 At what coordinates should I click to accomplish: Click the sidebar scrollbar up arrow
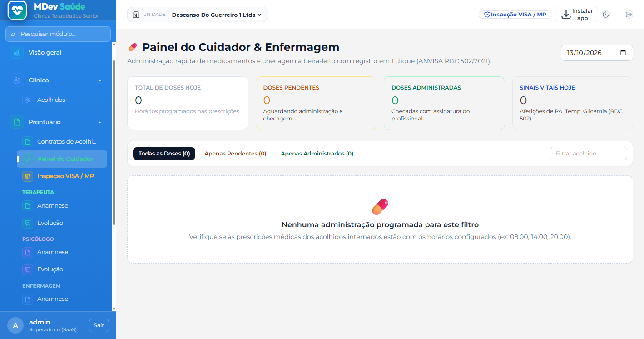[114, 45]
